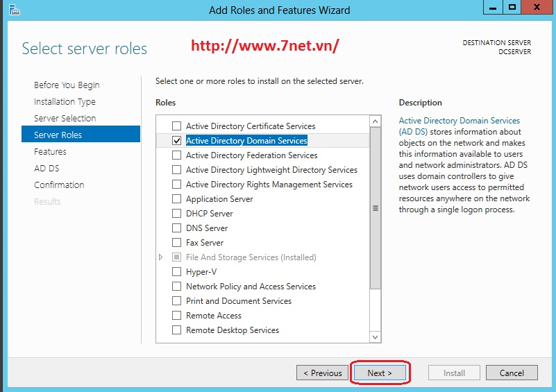This screenshot has width=556, height=392.
Task: Check Network Policy and Access Services
Action: 176,286
